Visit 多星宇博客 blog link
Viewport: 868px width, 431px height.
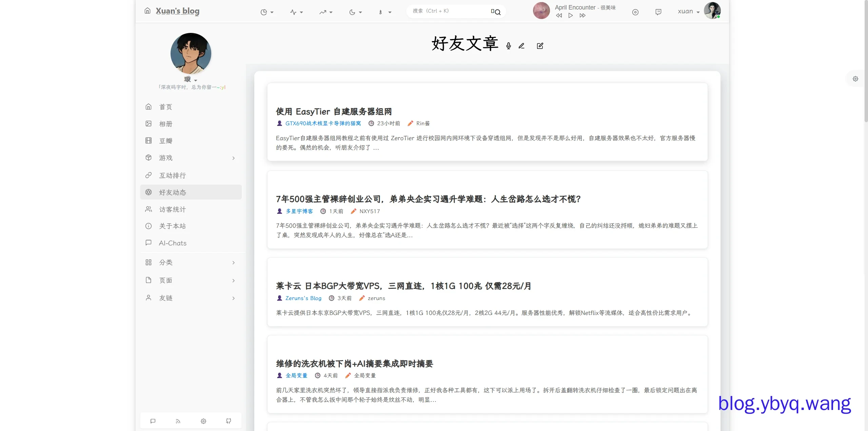pyautogui.click(x=299, y=211)
